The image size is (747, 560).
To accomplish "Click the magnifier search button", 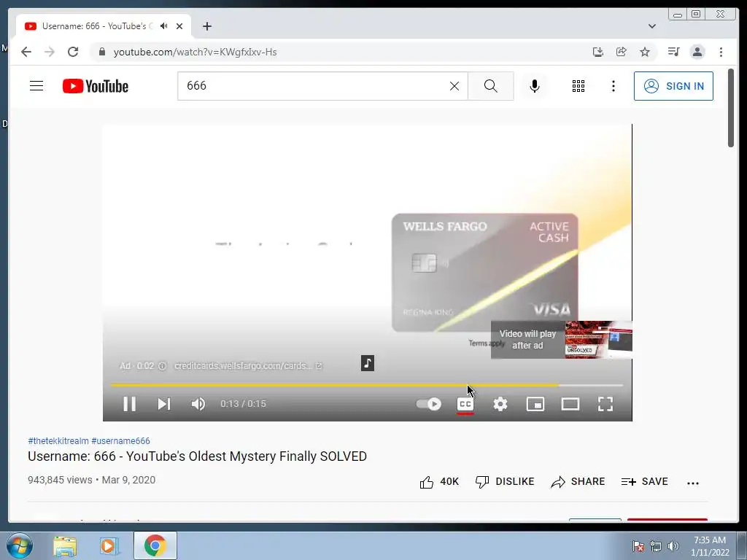I will [x=491, y=86].
